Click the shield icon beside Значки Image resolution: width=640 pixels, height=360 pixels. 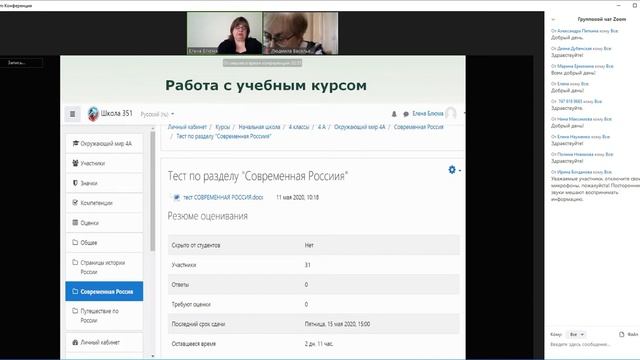point(75,183)
